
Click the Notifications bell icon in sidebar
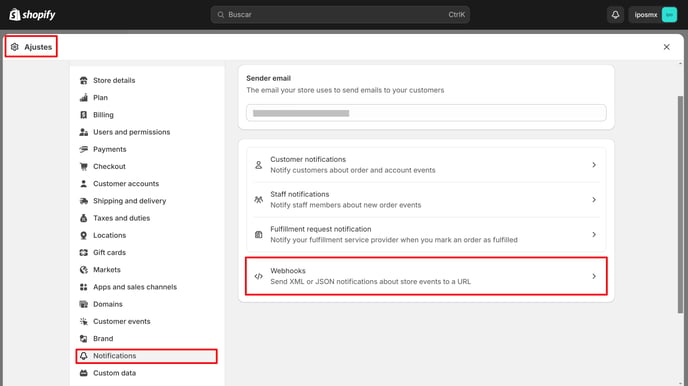[83, 356]
